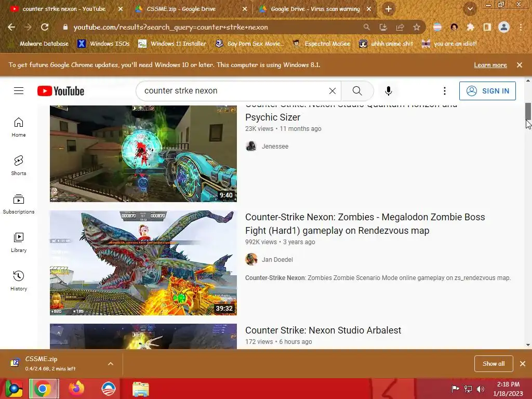Click Show all downloads
The height and width of the screenshot is (399, 532).
pyautogui.click(x=494, y=364)
